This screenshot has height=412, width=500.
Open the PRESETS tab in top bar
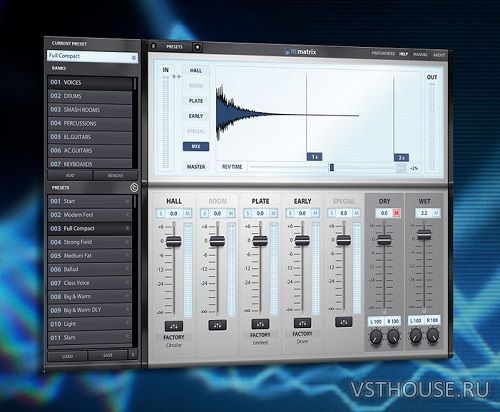175,47
